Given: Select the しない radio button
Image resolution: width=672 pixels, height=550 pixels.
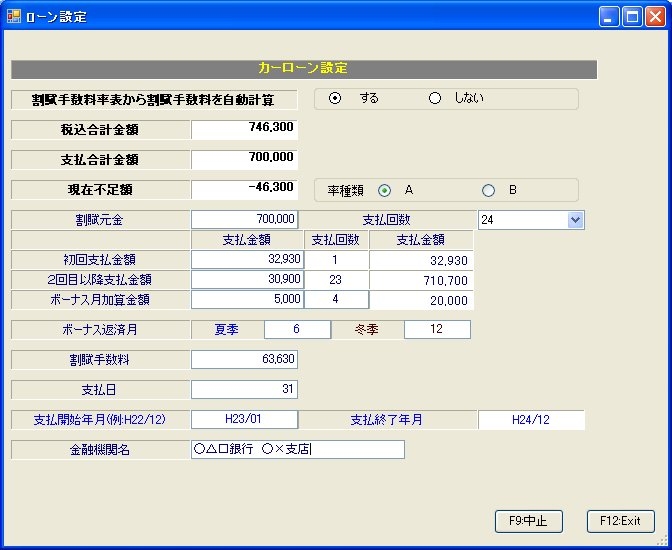Looking at the screenshot, I should point(435,98).
